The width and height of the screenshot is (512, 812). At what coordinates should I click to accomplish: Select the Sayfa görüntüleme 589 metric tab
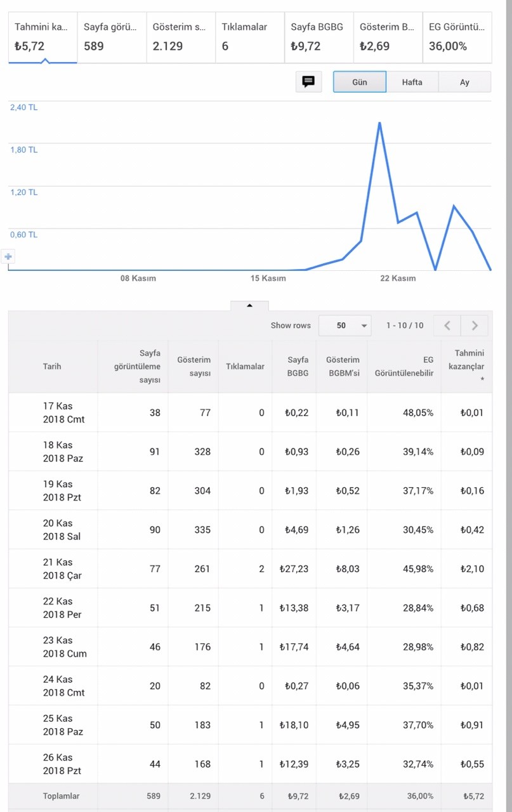coord(112,37)
